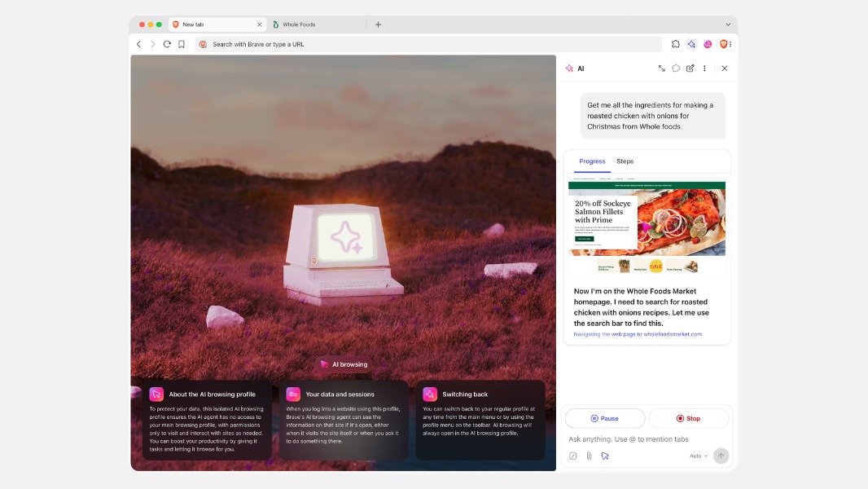Click the pink AI browsing profile icon

tap(708, 44)
